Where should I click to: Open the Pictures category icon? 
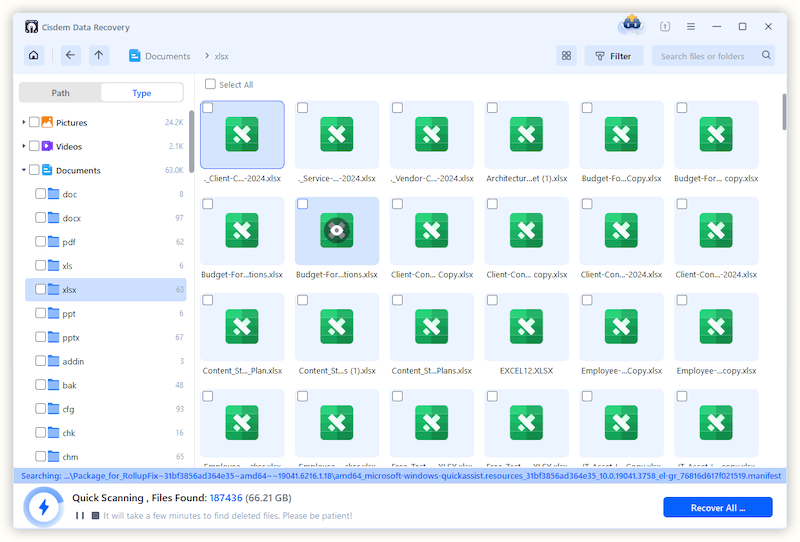(x=47, y=122)
